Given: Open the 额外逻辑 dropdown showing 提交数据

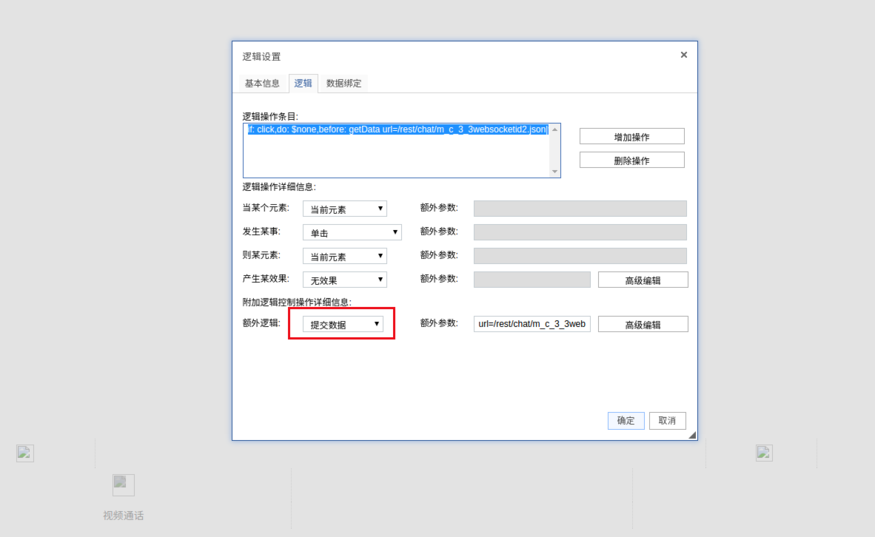Looking at the screenshot, I should point(343,324).
